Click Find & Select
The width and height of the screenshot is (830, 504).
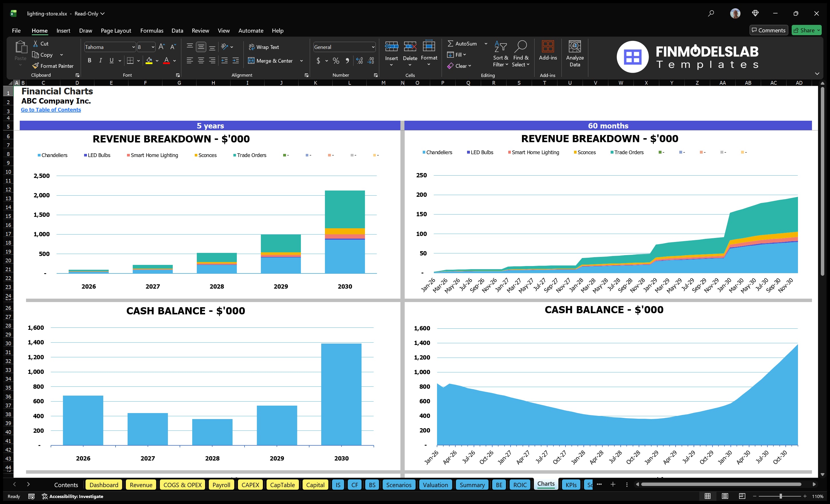(x=521, y=54)
